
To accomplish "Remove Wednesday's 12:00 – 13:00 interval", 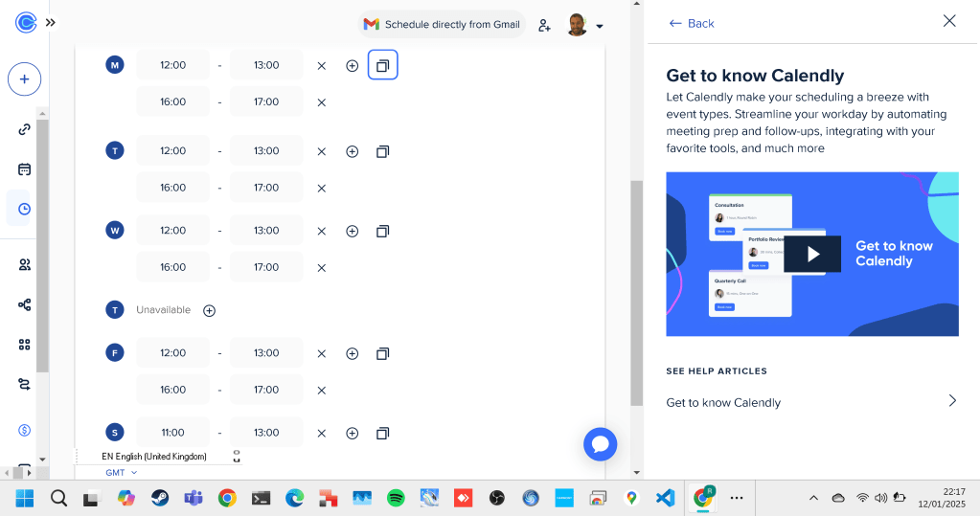I will [321, 231].
